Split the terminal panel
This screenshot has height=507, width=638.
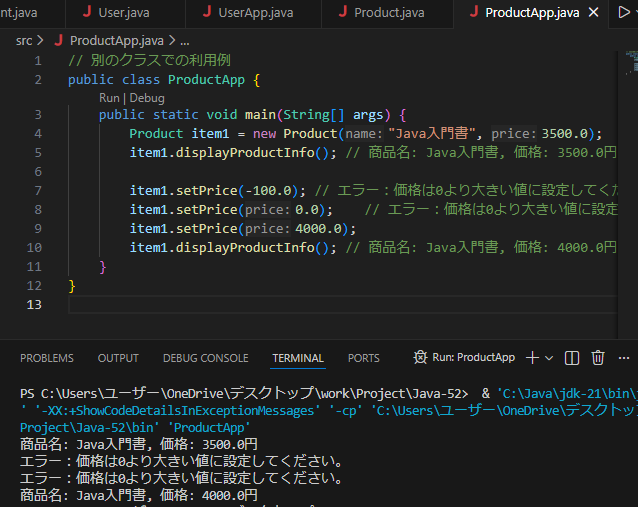(572, 357)
